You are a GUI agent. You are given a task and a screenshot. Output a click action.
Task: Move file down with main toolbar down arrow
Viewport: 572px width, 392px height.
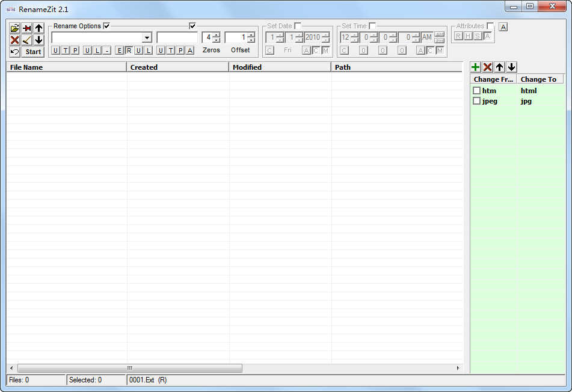click(38, 40)
